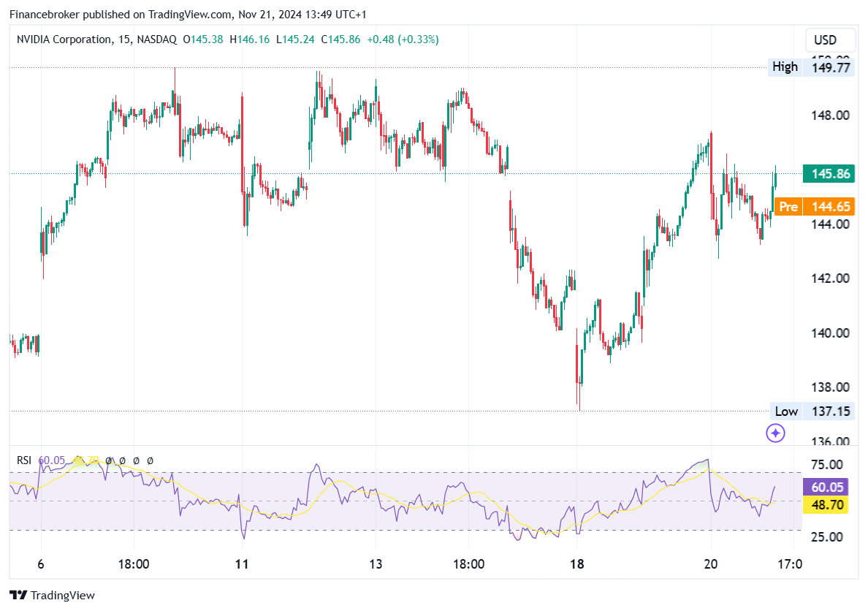The height and width of the screenshot is (611, 868).
Task: Open the USD currency selector
Action: point(826,40)
